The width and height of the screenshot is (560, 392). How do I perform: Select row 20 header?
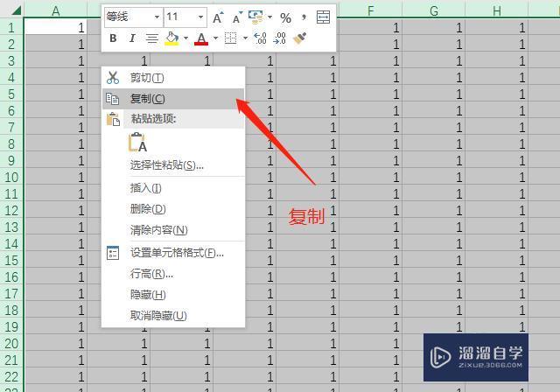pos(11,344)
